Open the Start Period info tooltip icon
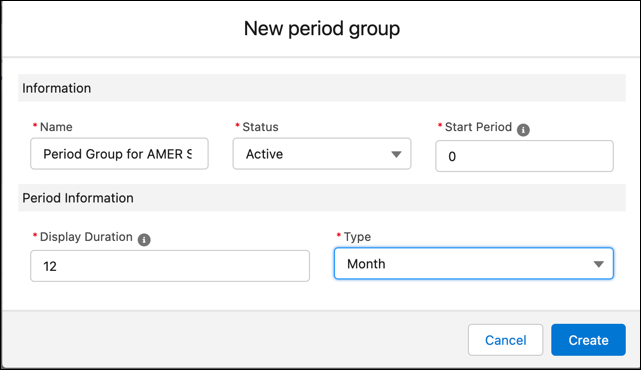The width and height of the screenshot is (641, 370). [523, 130]
